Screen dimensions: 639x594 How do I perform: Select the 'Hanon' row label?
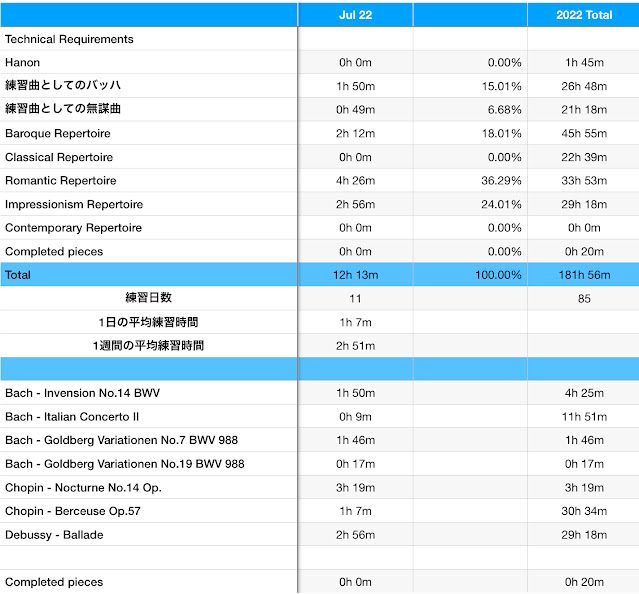(x=22, y=63)
